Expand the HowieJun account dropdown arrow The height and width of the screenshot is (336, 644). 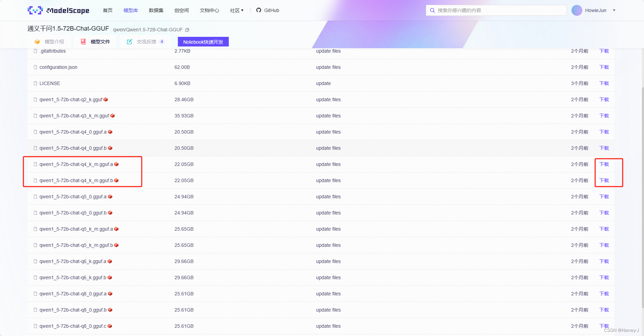point(614,10)
